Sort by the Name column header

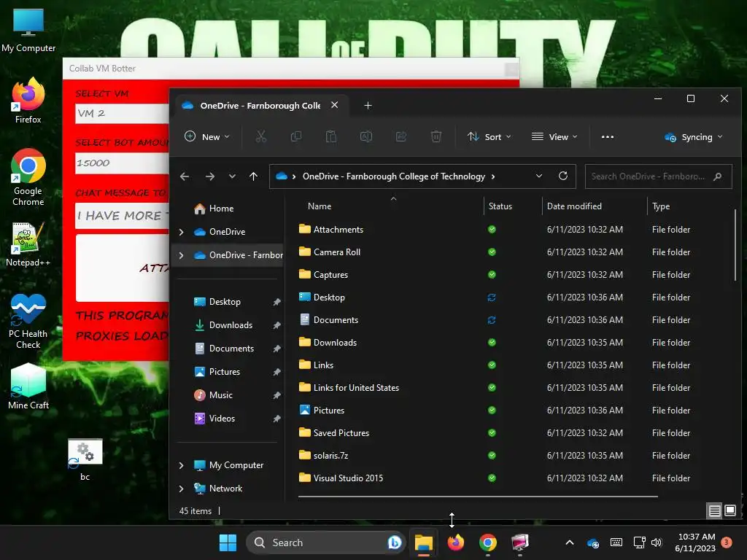320,206
